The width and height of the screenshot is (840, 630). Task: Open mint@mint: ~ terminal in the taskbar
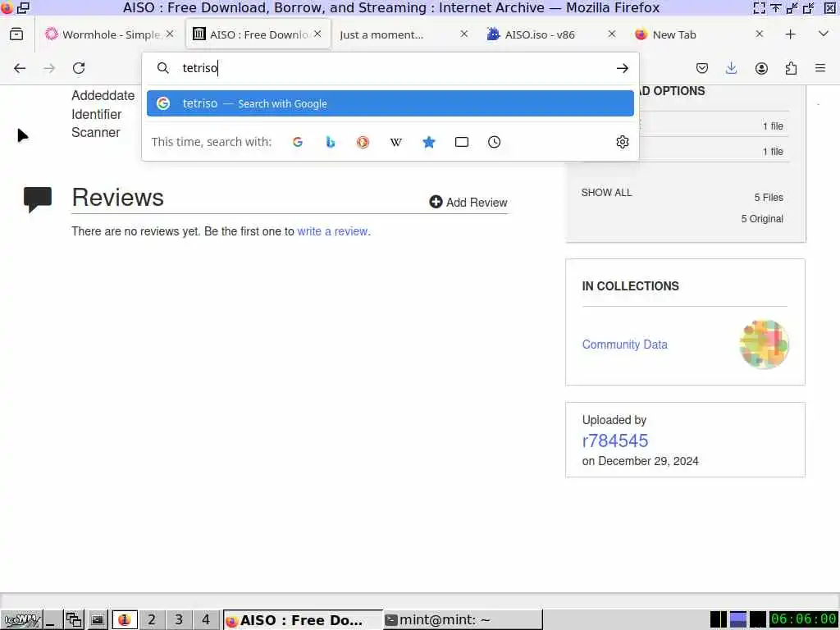click(463, 620)
